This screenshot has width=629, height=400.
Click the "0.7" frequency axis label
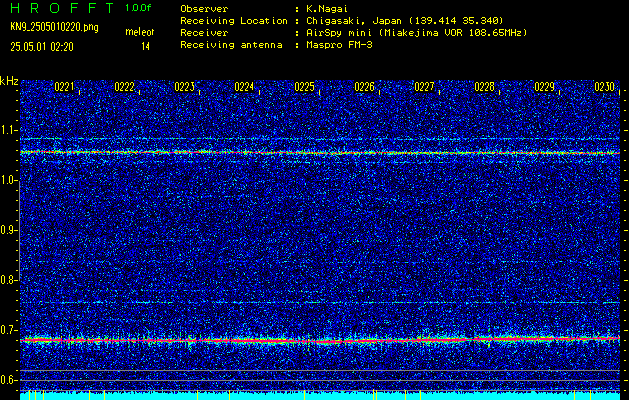point(8,330)
